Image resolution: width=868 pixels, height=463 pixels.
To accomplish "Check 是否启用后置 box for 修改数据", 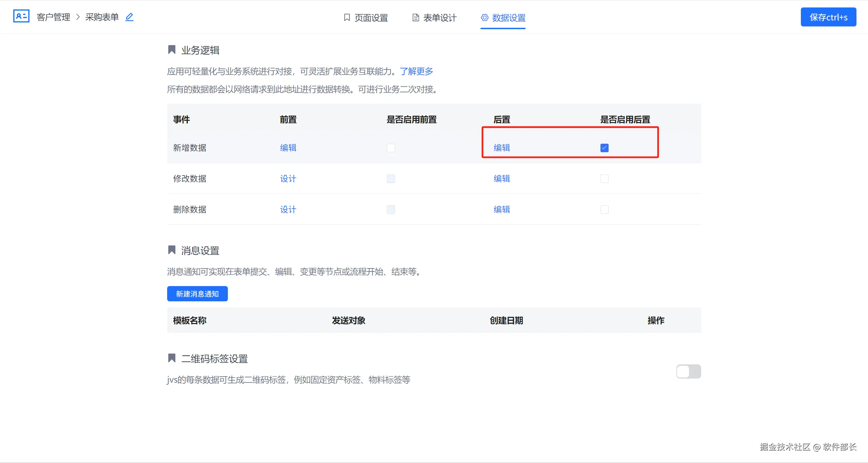I will pos(604,179).
